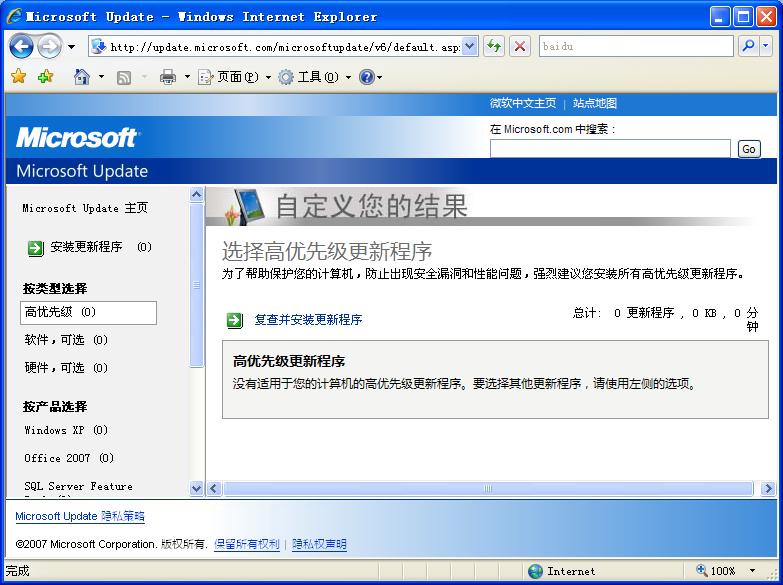Click the Home page icon
This screenshot has height=585, width=783.
pyautogui.click(x=81, y=77)
